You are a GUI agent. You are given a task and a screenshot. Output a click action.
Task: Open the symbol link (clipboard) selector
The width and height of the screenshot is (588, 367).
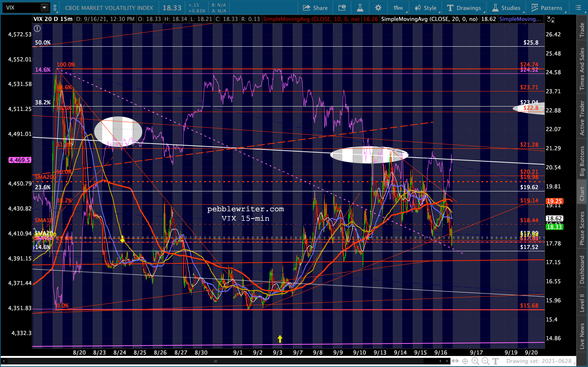tap(55, 8)
